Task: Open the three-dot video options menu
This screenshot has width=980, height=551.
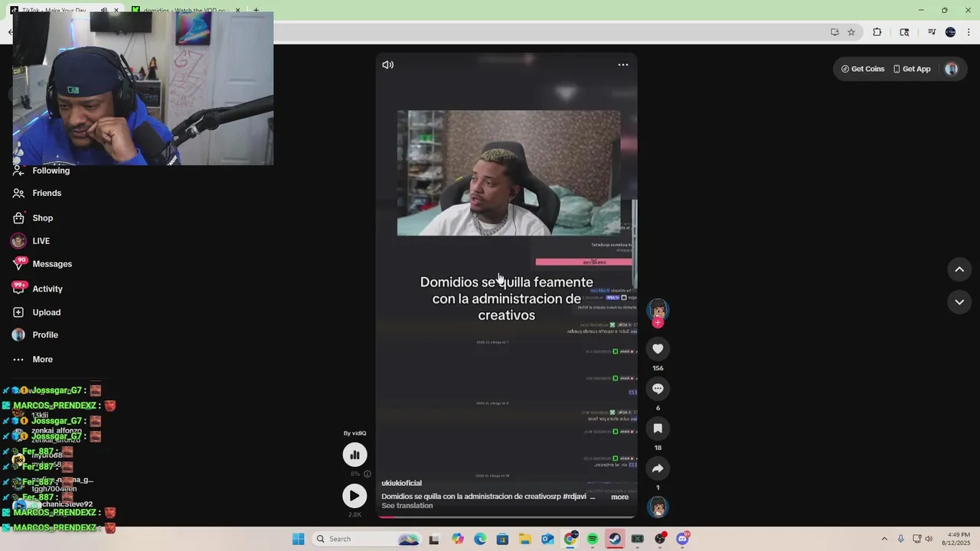Action: pos(623,65)
